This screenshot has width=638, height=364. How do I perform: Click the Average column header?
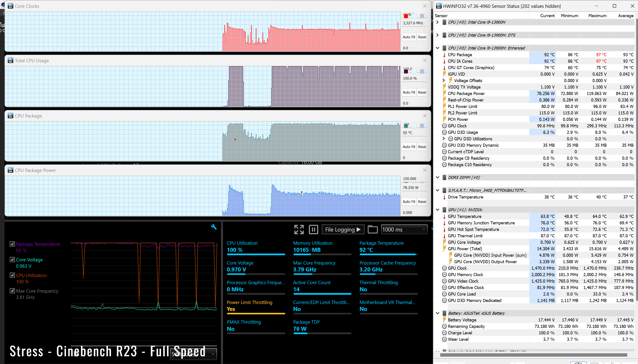(x=626, y=16)
